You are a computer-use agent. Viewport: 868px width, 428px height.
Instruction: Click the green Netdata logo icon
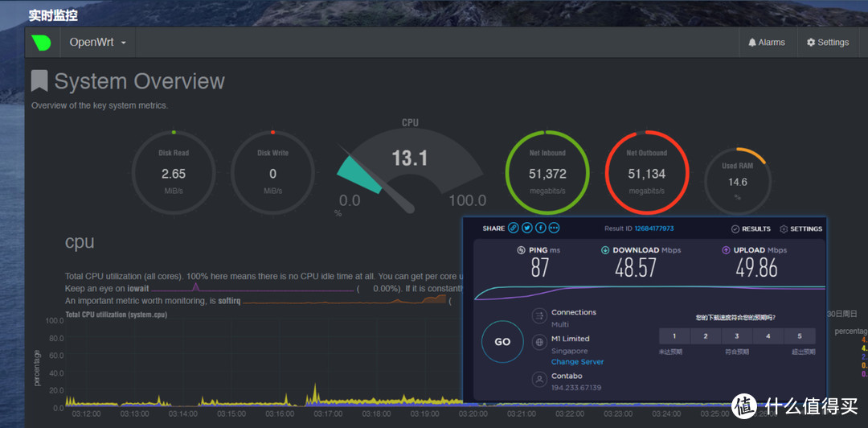[41, 43]
